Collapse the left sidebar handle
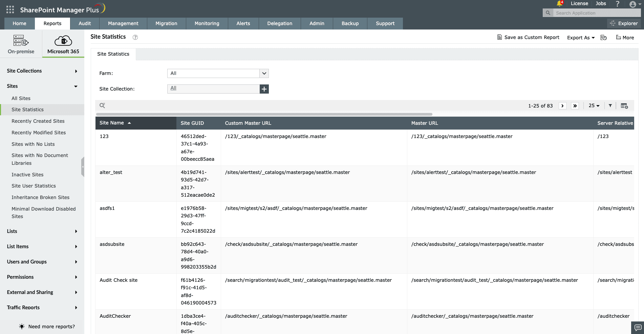The image size is (644, 334). click(x=83, y=167)
